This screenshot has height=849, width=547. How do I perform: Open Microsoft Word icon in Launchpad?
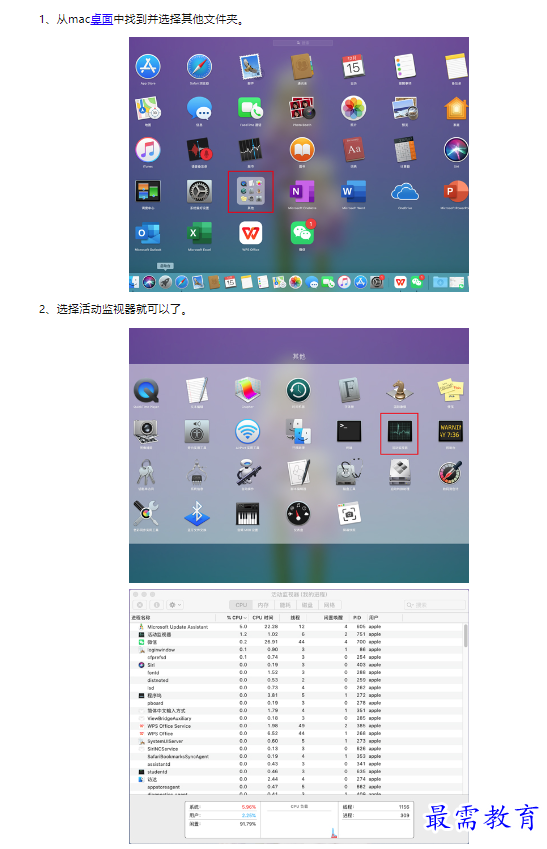click(353, 191)
